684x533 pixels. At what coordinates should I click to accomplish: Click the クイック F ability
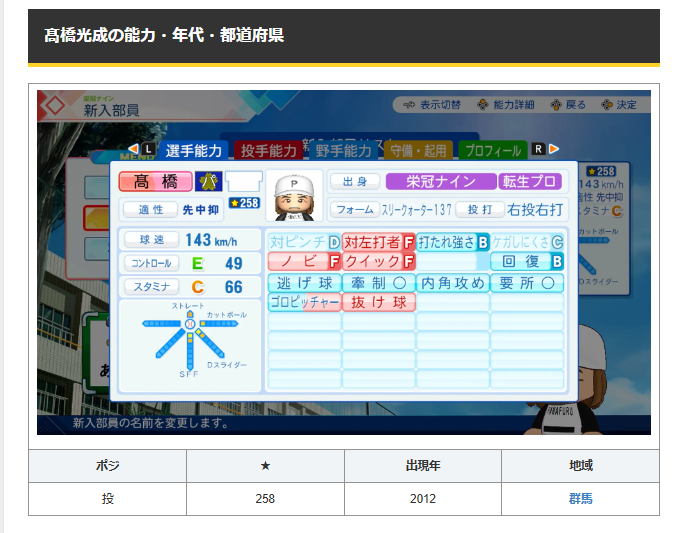click(379, 261)
